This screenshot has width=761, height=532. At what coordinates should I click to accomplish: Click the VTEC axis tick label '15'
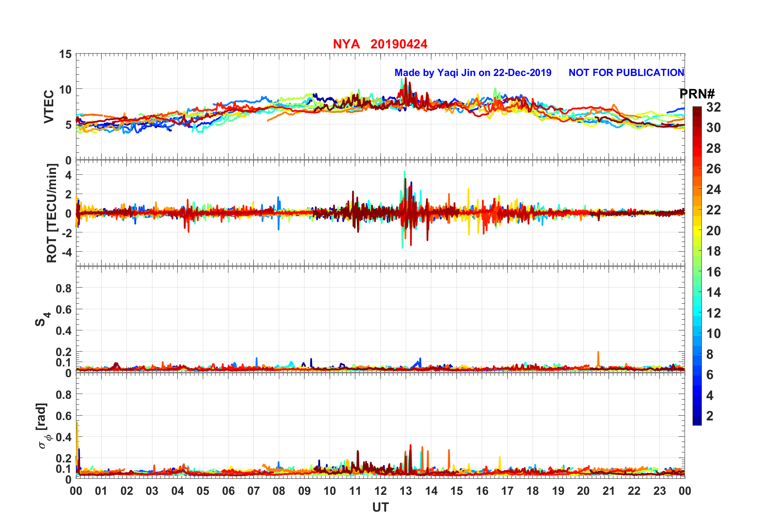pyautogui.click(x=66, y=54)
